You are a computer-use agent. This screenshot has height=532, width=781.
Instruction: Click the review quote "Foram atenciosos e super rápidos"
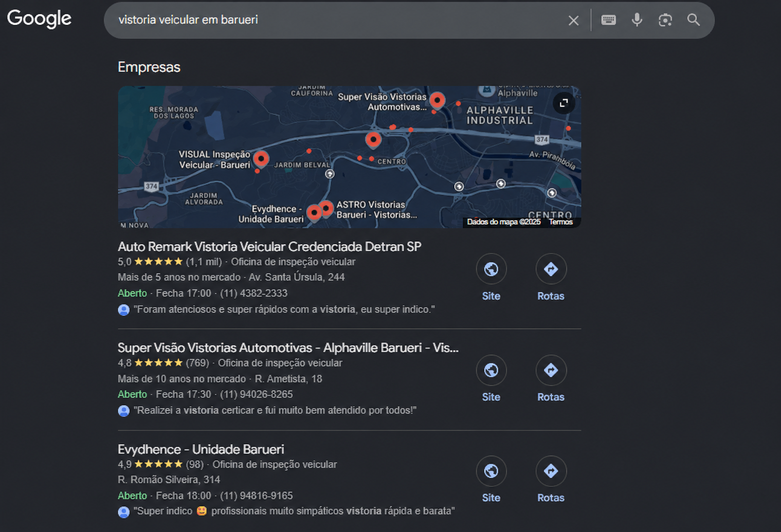[284, 309]
